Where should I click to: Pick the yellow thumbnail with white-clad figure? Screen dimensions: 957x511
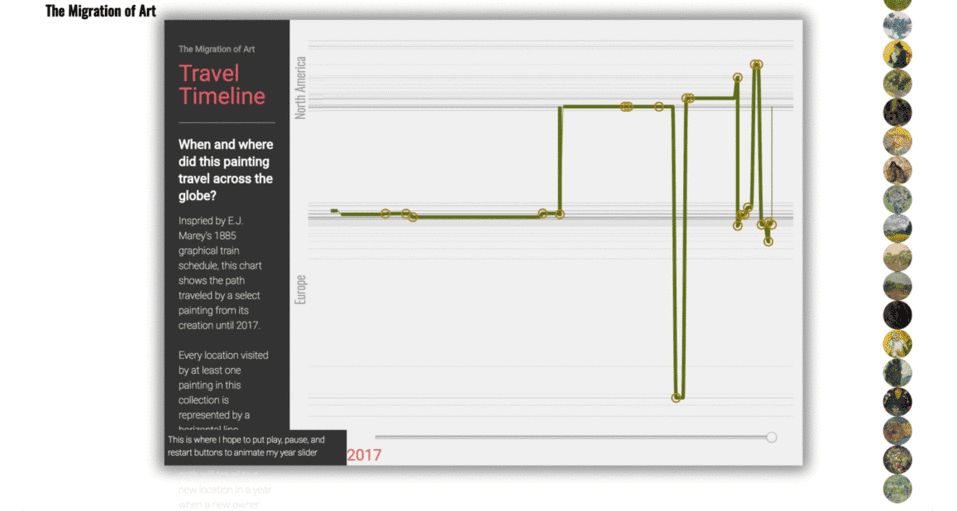click(898, 344)
